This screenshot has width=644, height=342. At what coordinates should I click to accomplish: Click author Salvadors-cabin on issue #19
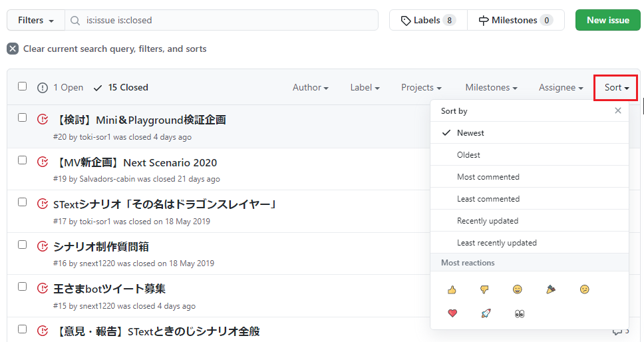pyautogui.click(x=107, y=179)
